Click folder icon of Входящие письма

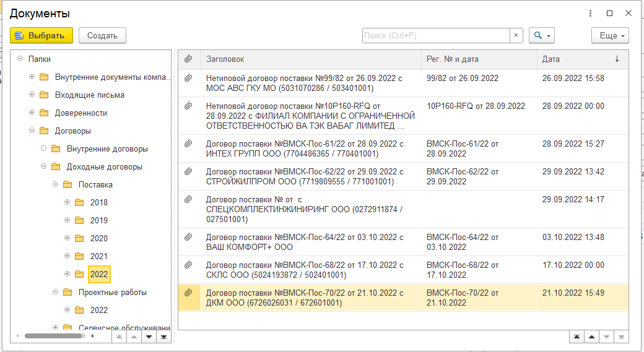coord(44,95)
